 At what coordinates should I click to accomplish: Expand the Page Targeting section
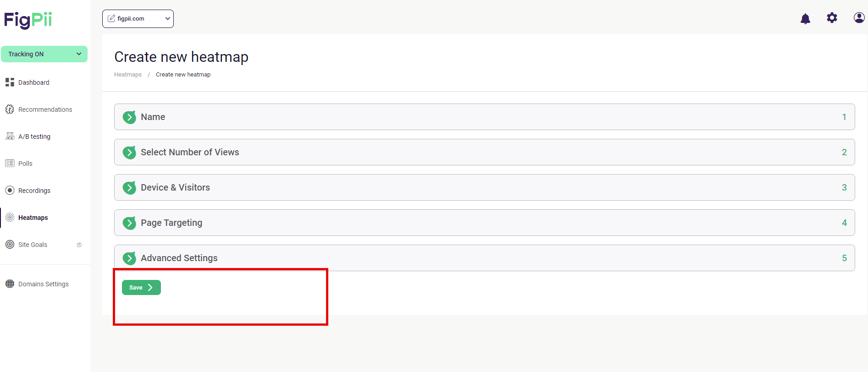(x=484, y=223)
